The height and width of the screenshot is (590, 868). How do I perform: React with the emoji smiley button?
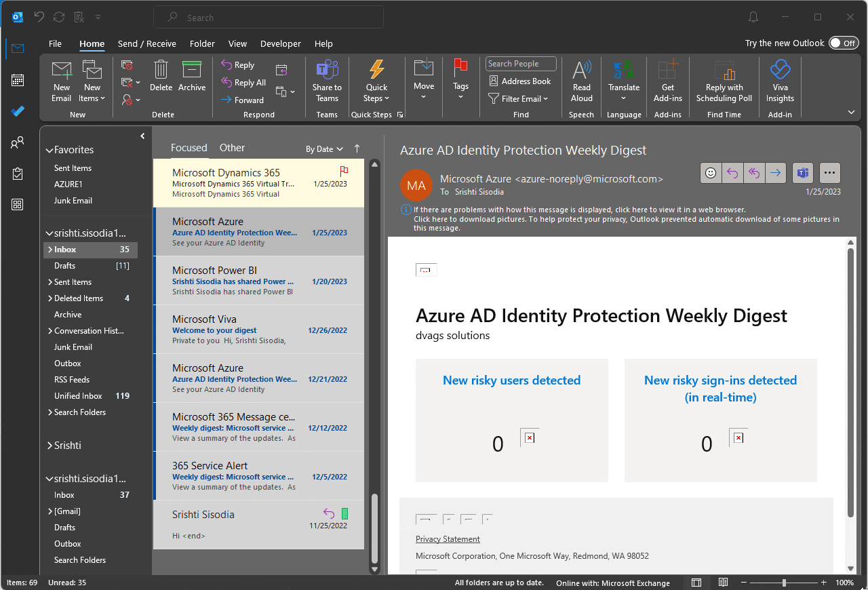pos(711,173)
